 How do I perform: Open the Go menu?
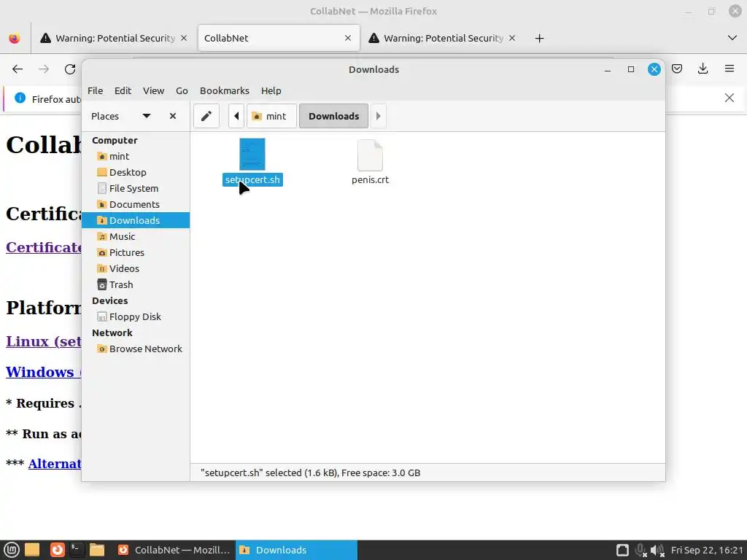(x=182, y=90)
